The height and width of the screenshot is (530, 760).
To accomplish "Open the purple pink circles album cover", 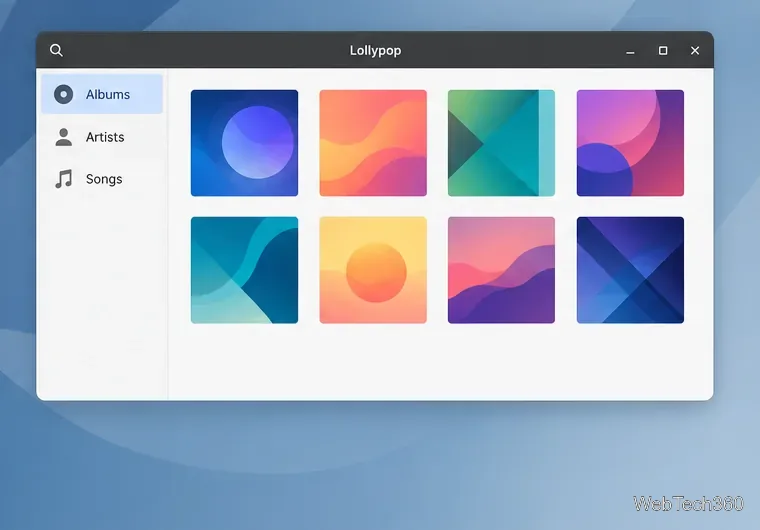I will pyautogui.click(x=630, y=143).
